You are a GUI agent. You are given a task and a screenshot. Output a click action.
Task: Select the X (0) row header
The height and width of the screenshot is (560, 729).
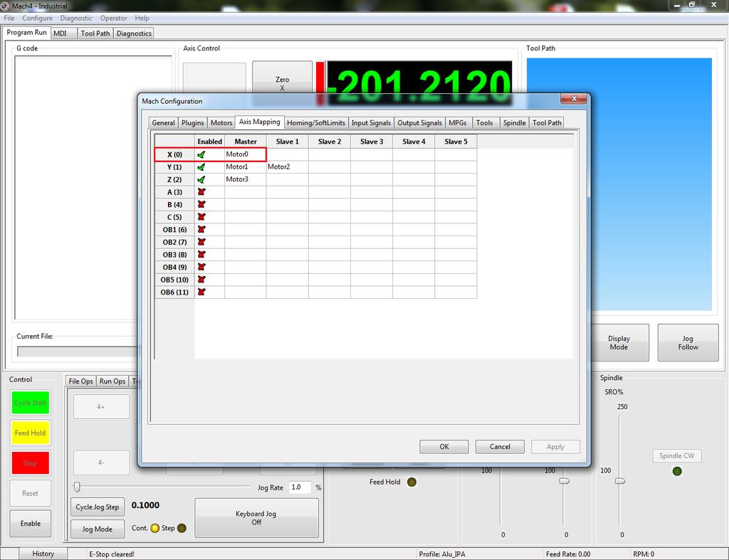[174, 154]
